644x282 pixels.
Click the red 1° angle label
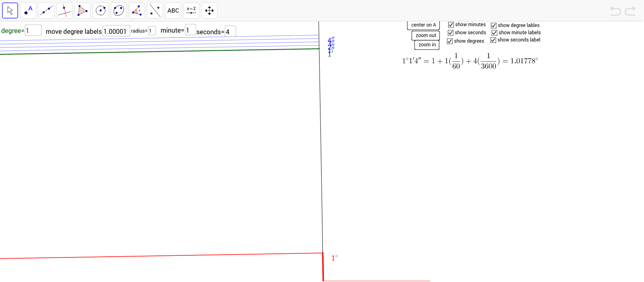[x=334, y=258]
